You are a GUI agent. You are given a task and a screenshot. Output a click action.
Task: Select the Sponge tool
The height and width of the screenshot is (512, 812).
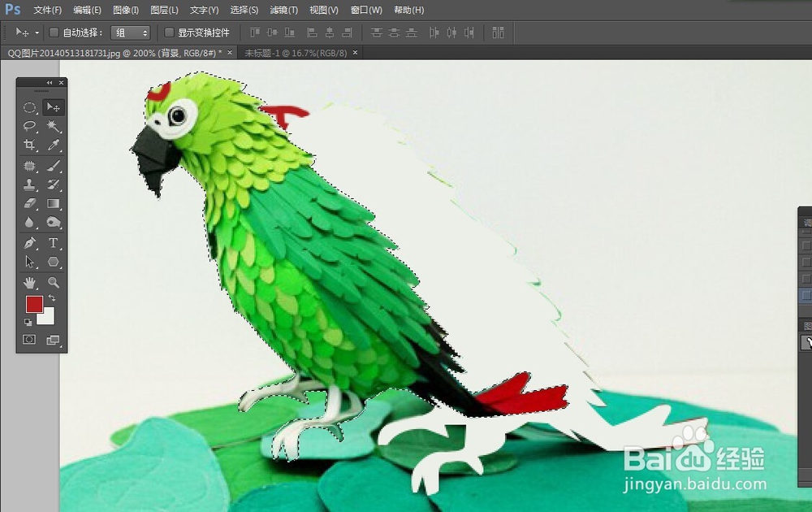(54, 223)
